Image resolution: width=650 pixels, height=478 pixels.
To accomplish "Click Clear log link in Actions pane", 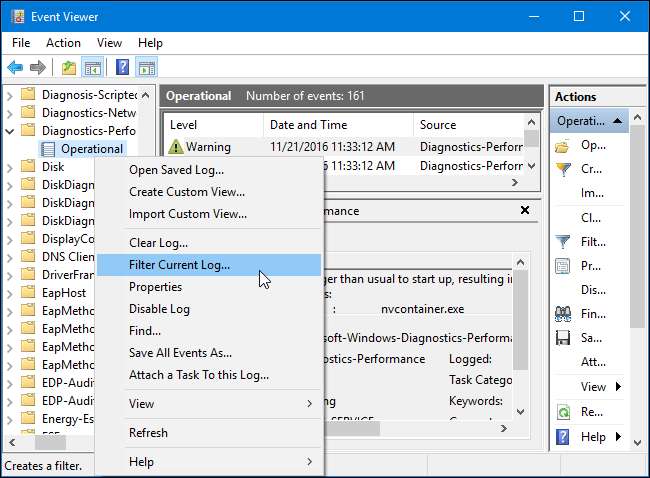I will pyautogui.click(x=591, y=218).
